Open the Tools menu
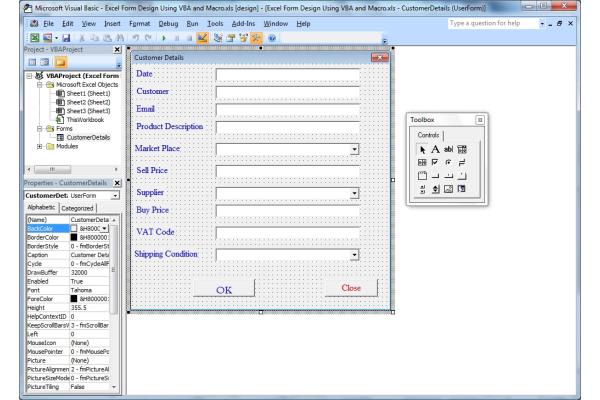This screenshot has width=600, height=400. (x=215, y=24)
